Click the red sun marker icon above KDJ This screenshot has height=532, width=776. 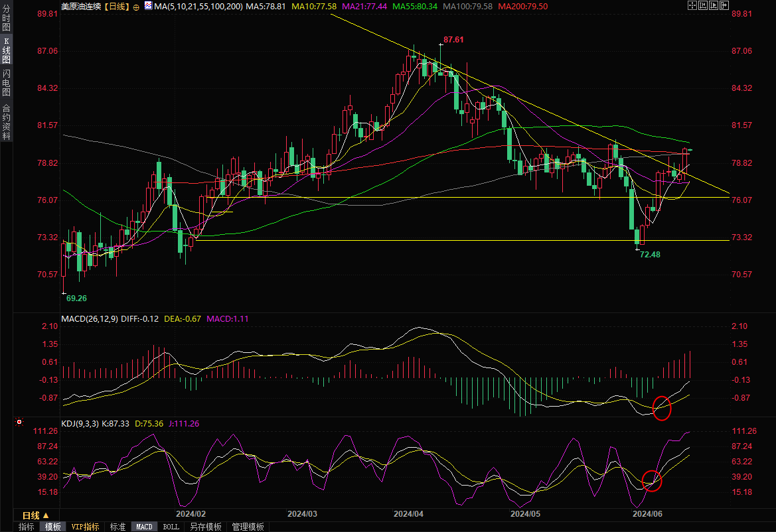[x=20, y=421]
